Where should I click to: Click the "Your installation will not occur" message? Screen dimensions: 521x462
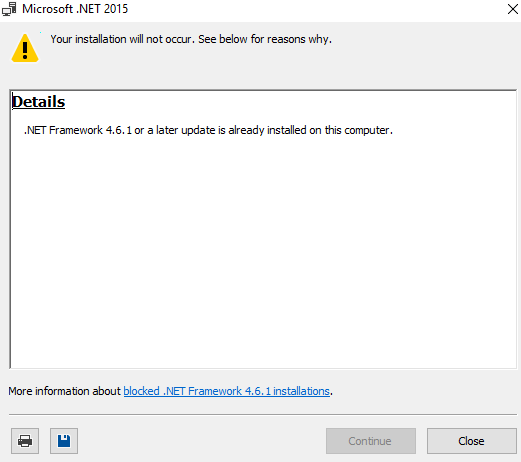pyautogui.click(x=122, y=39)
